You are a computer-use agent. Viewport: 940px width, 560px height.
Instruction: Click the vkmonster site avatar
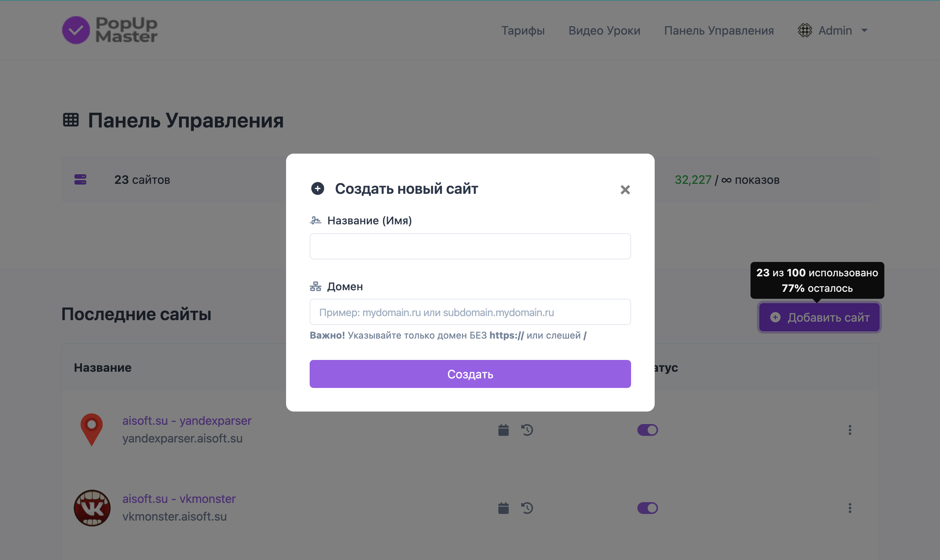(x=92, y=508)
